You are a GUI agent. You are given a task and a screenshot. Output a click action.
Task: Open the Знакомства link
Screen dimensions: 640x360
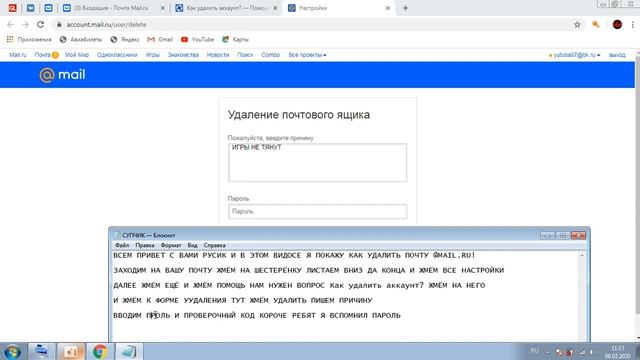coord(183,55)
